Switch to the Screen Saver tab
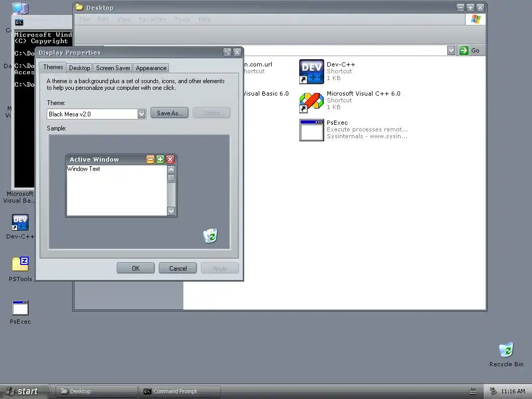 point(113,68)
